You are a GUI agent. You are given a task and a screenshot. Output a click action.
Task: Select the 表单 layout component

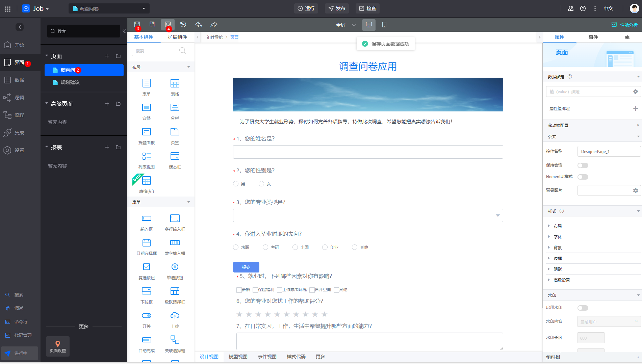pyautogui.click(x=147, y=87)
